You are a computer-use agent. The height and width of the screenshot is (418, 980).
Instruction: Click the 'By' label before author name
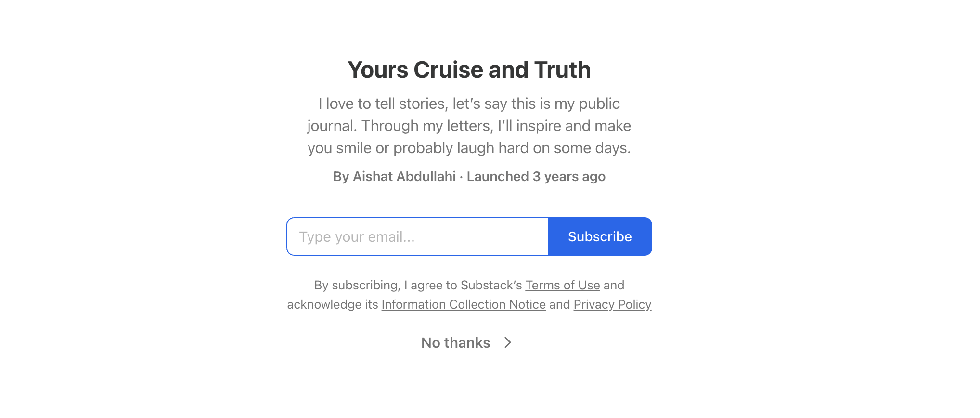[341, 177]
